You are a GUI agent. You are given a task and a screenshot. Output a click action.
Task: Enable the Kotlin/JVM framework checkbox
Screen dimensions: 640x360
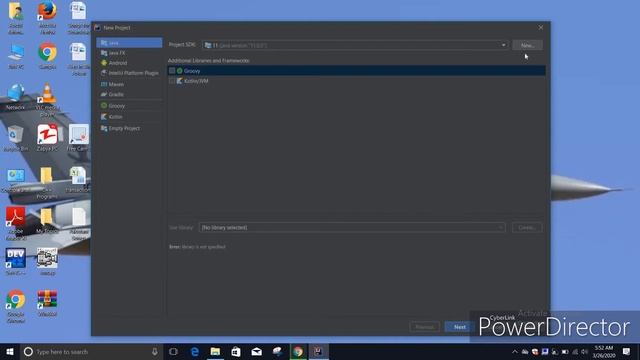point(172,81)
